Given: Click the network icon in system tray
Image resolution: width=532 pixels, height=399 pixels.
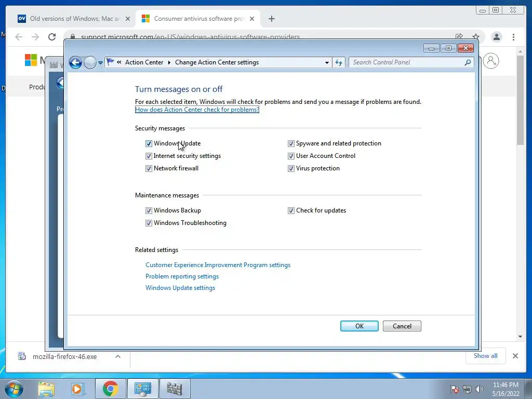Looking at the screenshot, I should [x=467, y=389].
